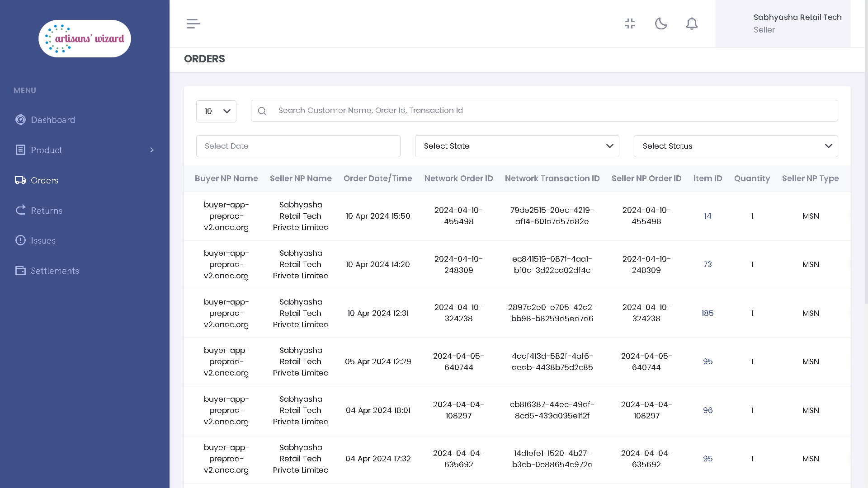Image resolution: width=868 pixels, height=488 pixels.
Task: Click the search magnifier icon
Action: click(x=262, y=111)
